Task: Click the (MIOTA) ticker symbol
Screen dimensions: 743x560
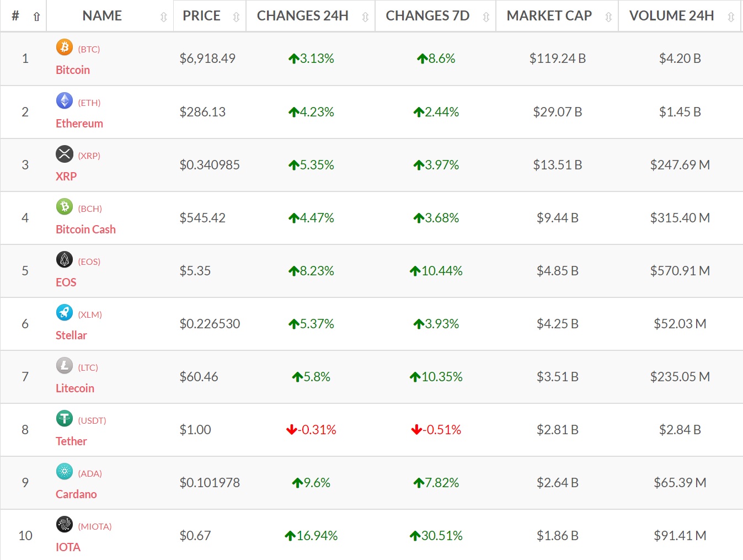Action: (x=95, y=526)
